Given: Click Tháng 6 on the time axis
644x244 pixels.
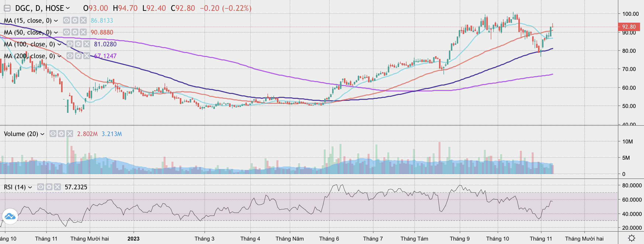Looking at the screenshot, I should click(x=329, y=239).
